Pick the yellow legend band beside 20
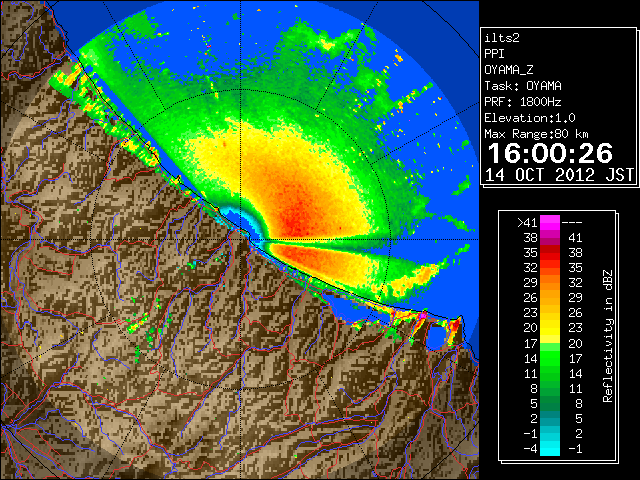 click(550, 328)
